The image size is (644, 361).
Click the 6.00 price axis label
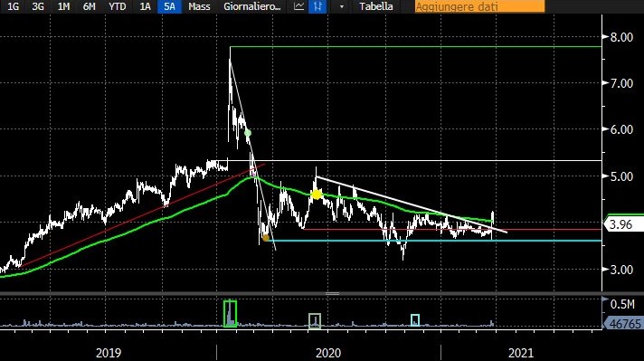tap(621, 129)
